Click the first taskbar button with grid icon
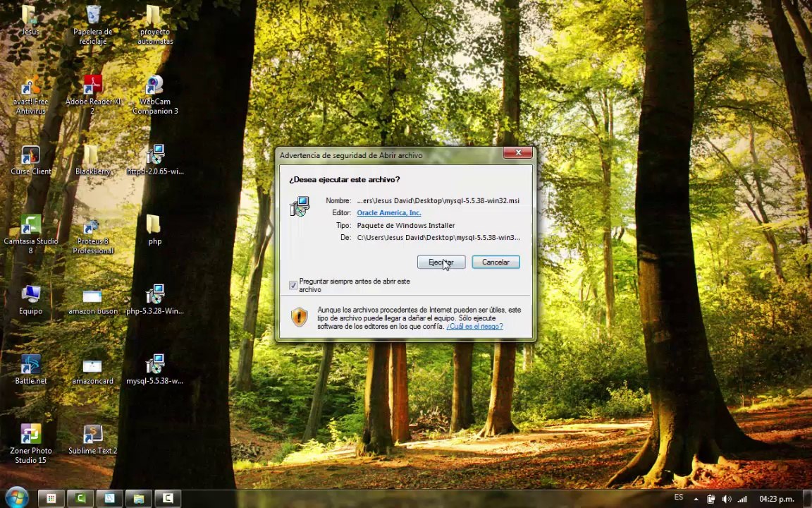The image size is (812, 508). (x=51, y=499)
